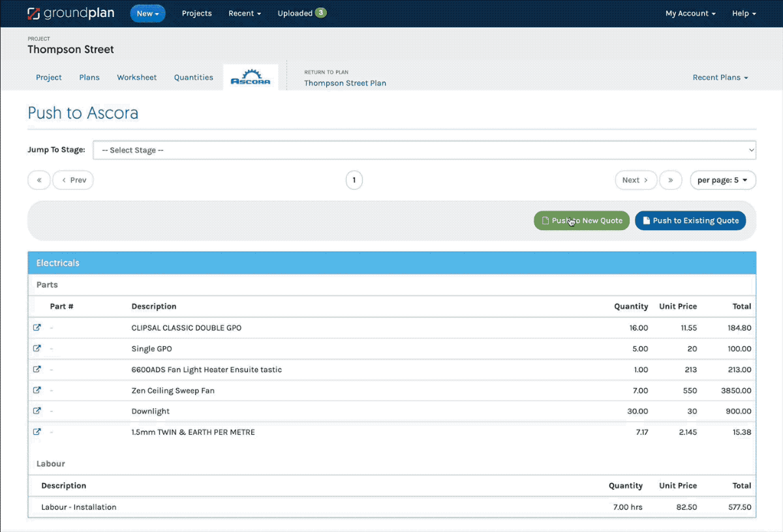Click the first-page double-arrow pagination control
This screenshot has width=783, height=532.
coord(38,179)
